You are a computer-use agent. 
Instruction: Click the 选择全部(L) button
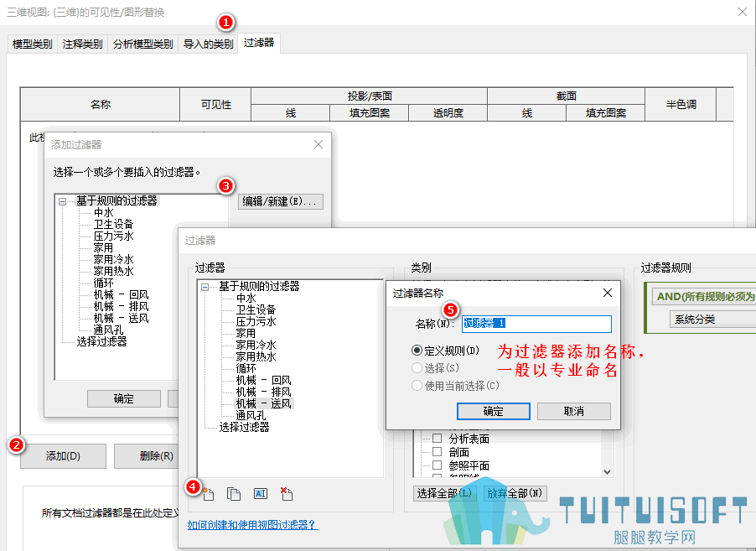[x=444, y=493]
